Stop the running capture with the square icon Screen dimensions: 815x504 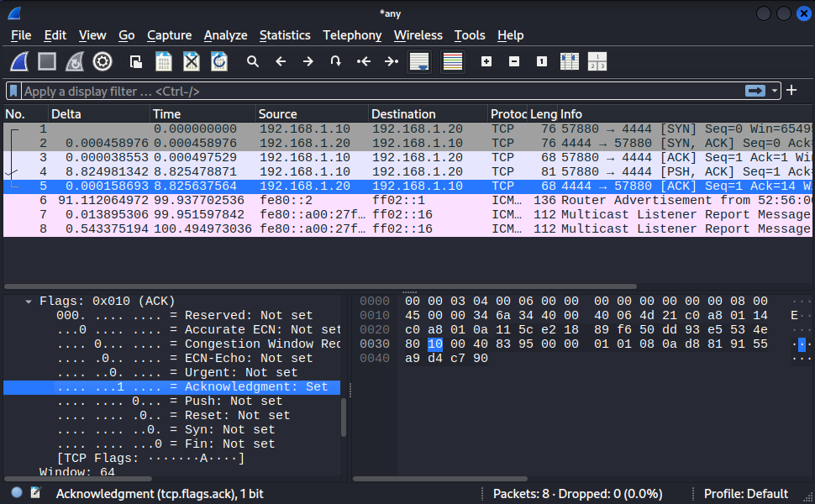pos(47,61)
